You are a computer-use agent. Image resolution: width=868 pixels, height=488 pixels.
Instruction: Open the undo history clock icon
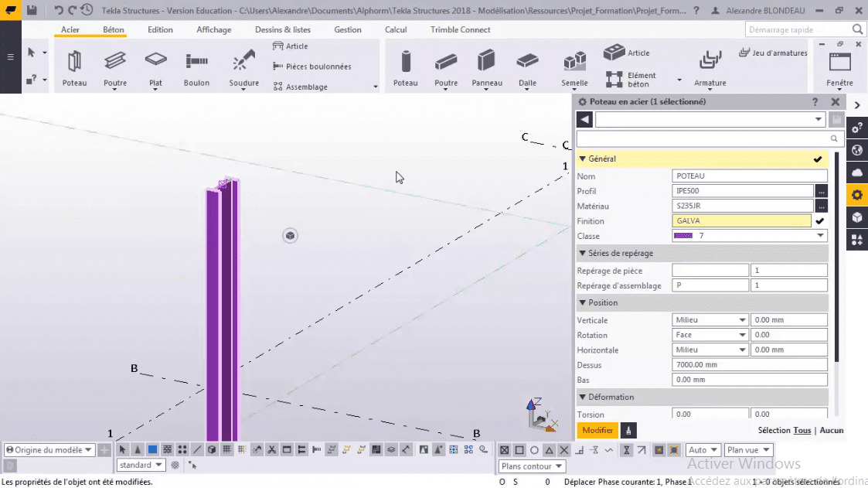click(x=87, y=10)
